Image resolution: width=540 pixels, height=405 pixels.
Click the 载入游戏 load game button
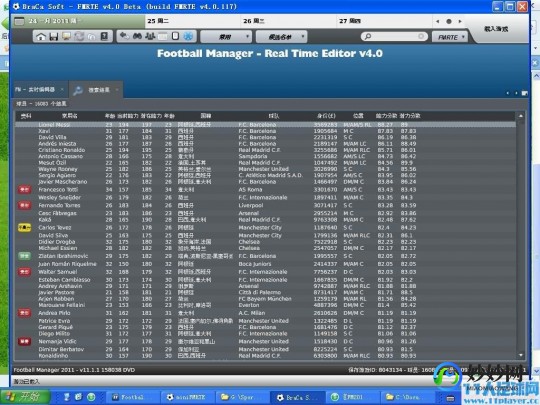(496, 29)
